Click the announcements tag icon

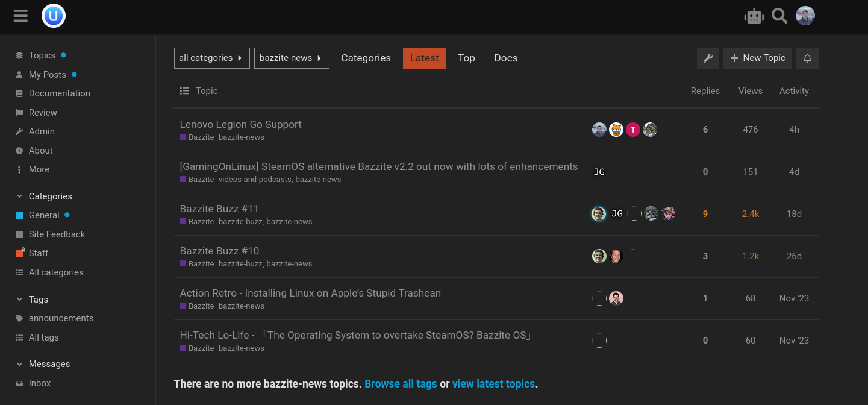(19, 318)
